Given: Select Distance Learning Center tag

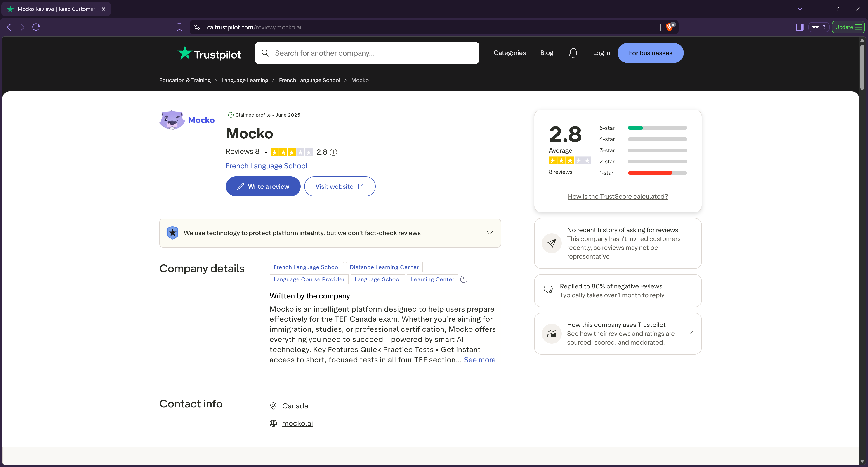Looking at the screenshot, I should [x=384, y=267].
